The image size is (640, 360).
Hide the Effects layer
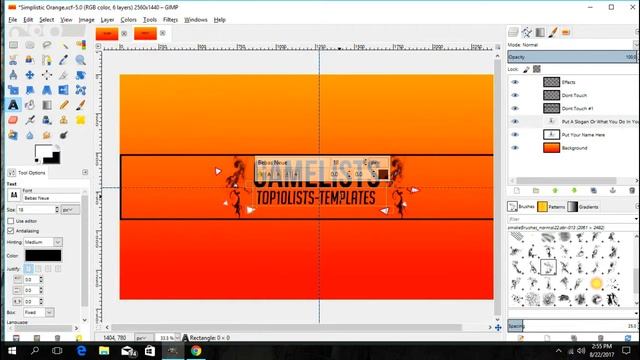[515, 82]
